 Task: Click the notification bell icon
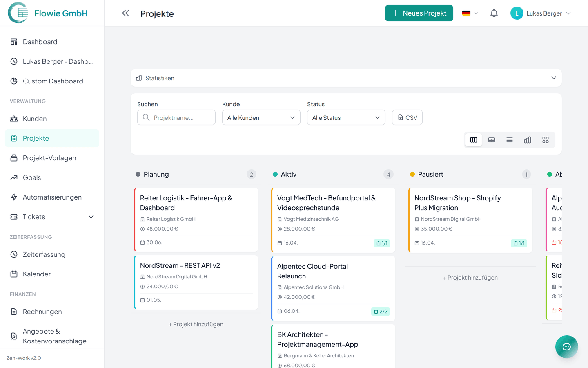(x=494, y=13)
